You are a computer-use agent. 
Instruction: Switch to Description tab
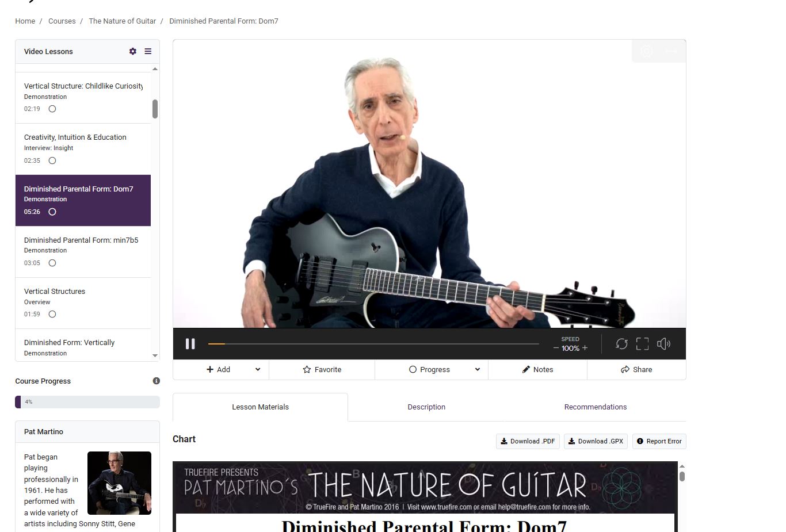pyautogui.click(x=426, y=407)
